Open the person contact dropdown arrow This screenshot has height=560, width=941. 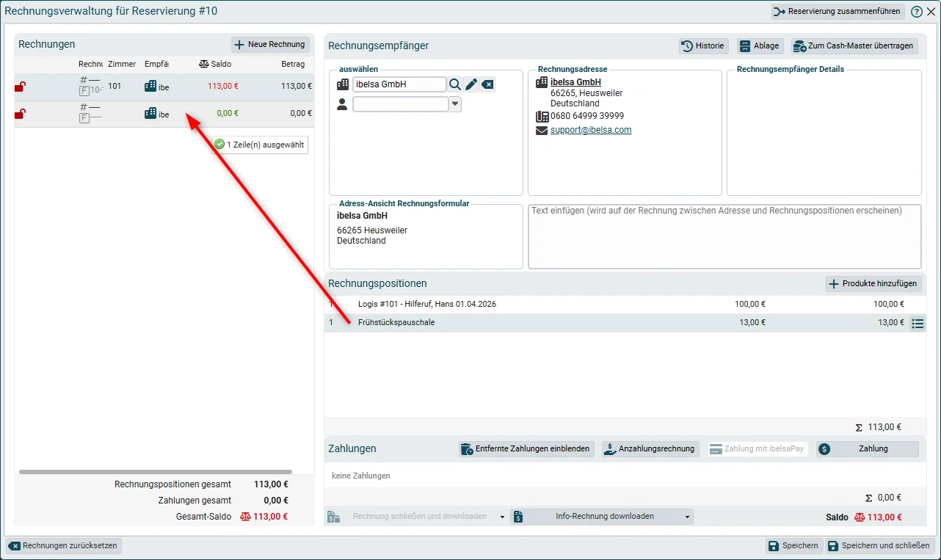[x=455, y=104]
